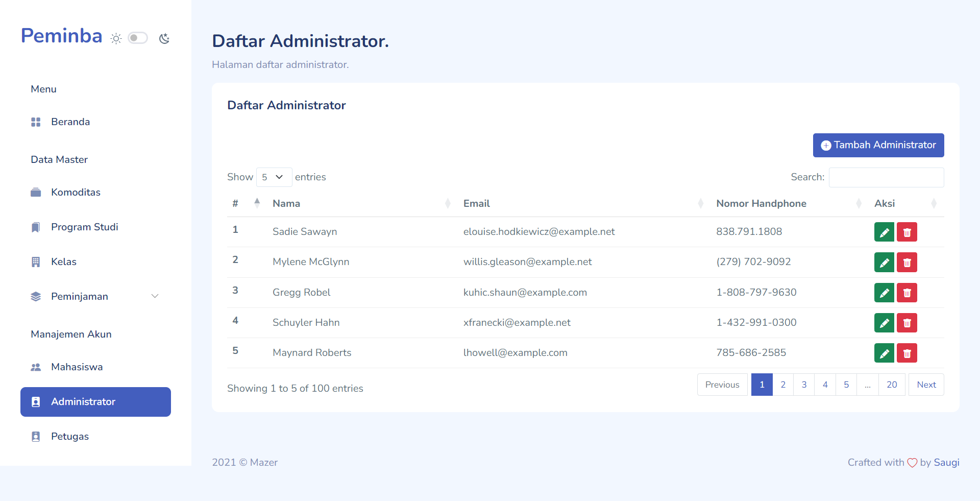Click Tambah Administrator button

878,145
